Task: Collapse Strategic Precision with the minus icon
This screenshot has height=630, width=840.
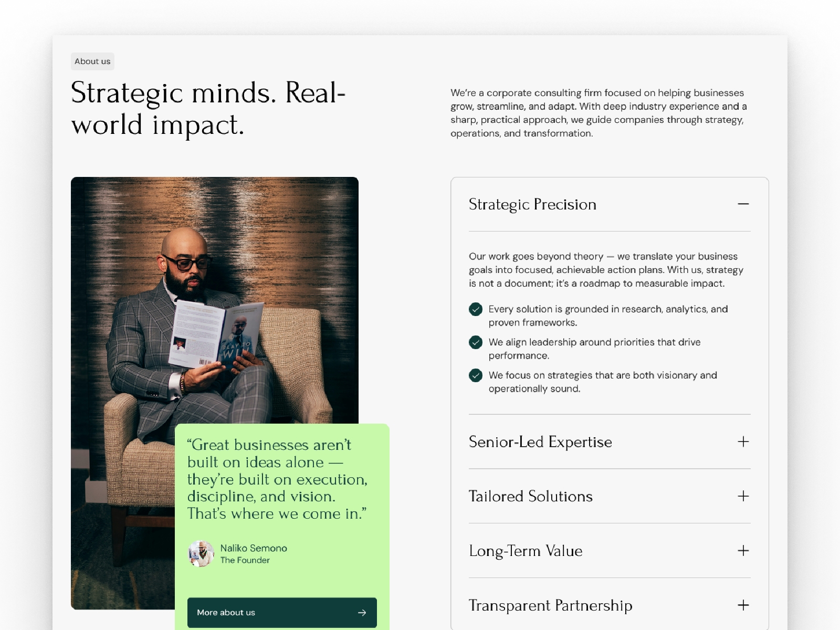Action: click(743, 204)
